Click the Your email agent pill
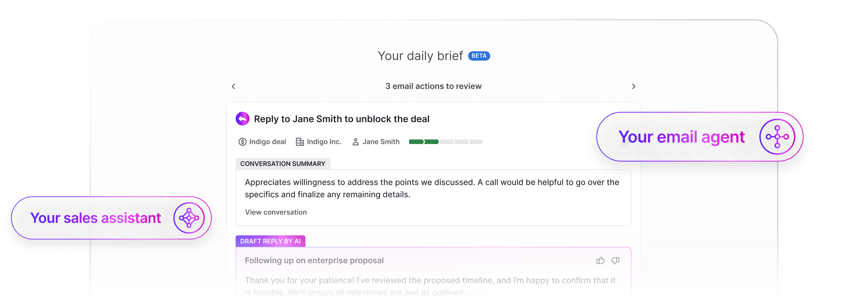868x303 pixels. [x=700, y=137]
